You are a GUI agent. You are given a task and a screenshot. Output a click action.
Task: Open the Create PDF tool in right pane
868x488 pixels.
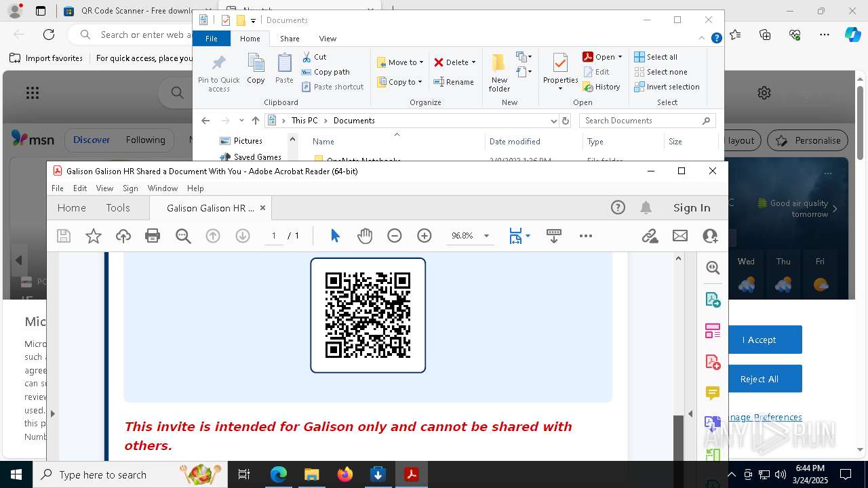coord(713,362)
